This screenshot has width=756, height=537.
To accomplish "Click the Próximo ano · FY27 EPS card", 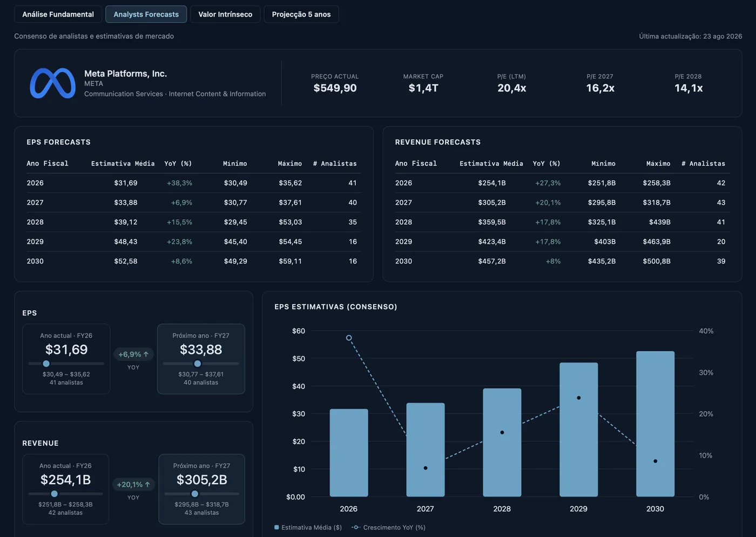I will pos(201,359).
